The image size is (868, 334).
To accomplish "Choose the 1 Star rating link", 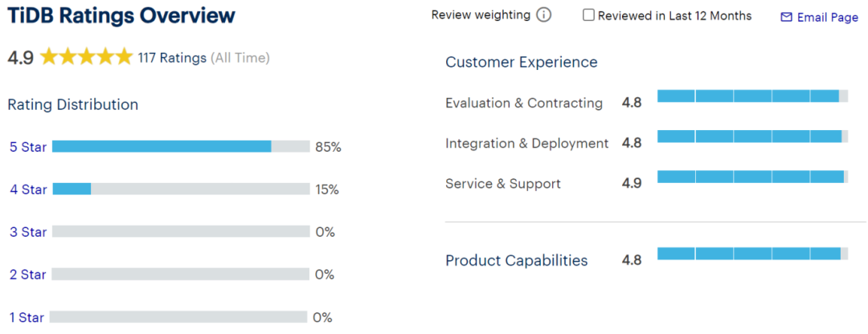I will click(x=28, y=317).
